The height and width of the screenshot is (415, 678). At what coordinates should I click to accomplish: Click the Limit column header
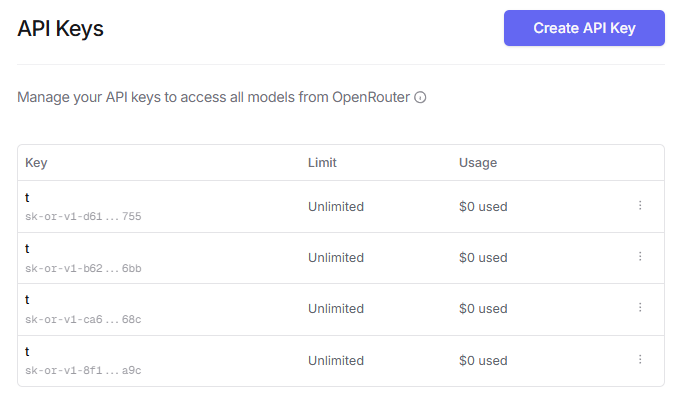click(322, 162)
